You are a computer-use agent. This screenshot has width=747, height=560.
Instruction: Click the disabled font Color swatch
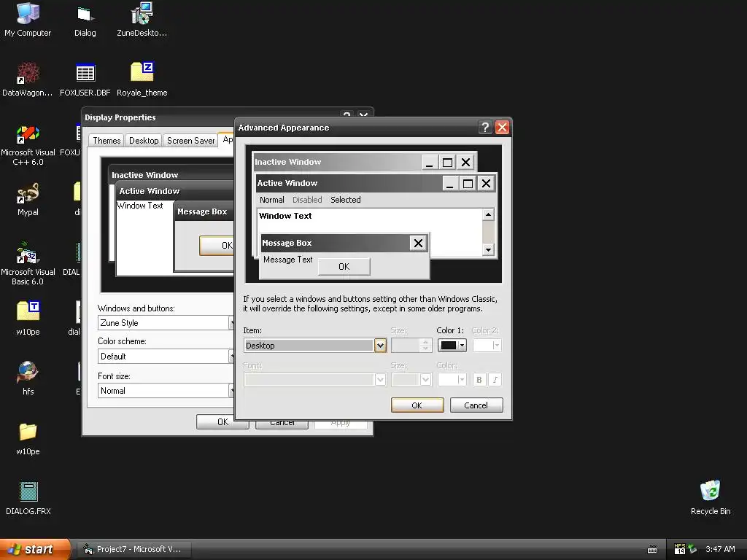(452, 379)
